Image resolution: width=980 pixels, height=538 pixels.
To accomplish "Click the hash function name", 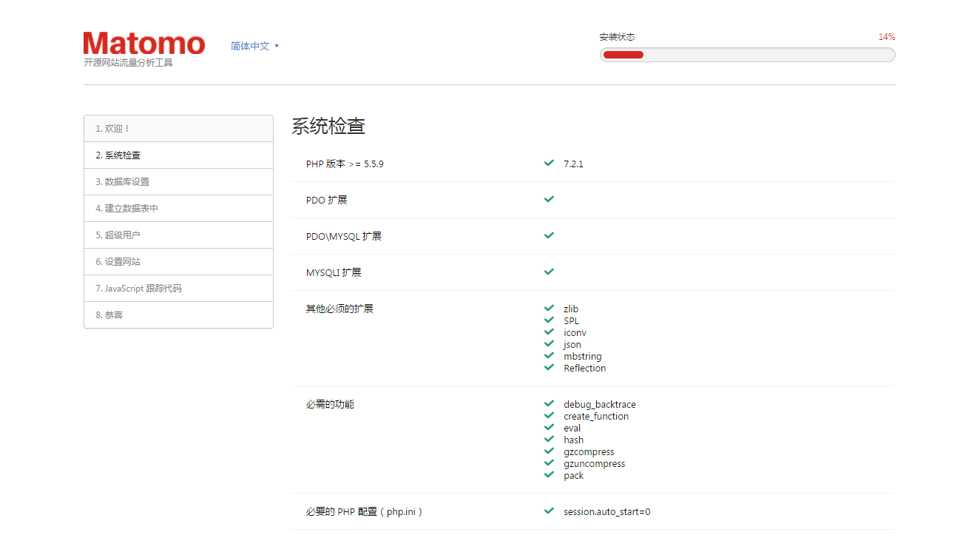I will [573, 440].
